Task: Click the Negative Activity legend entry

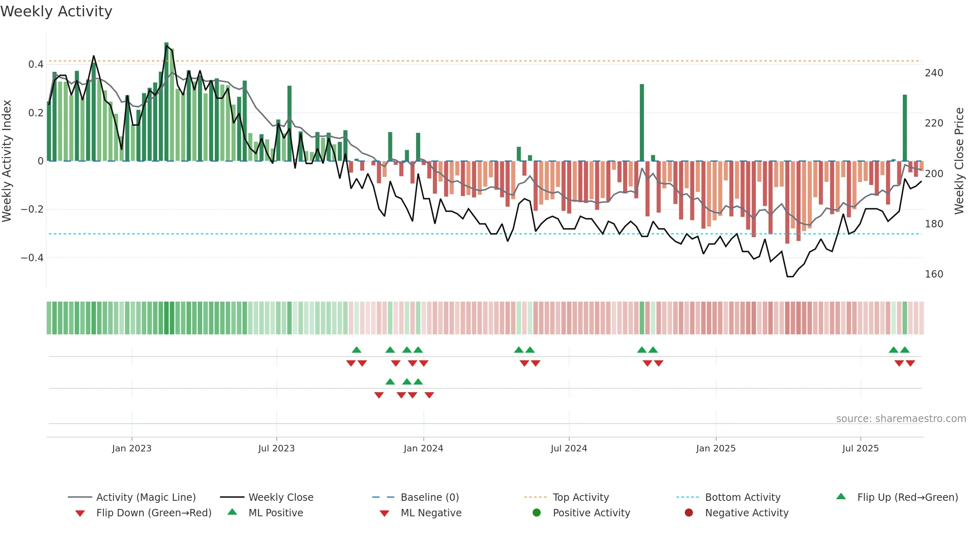Action: (x=737, y=513)
